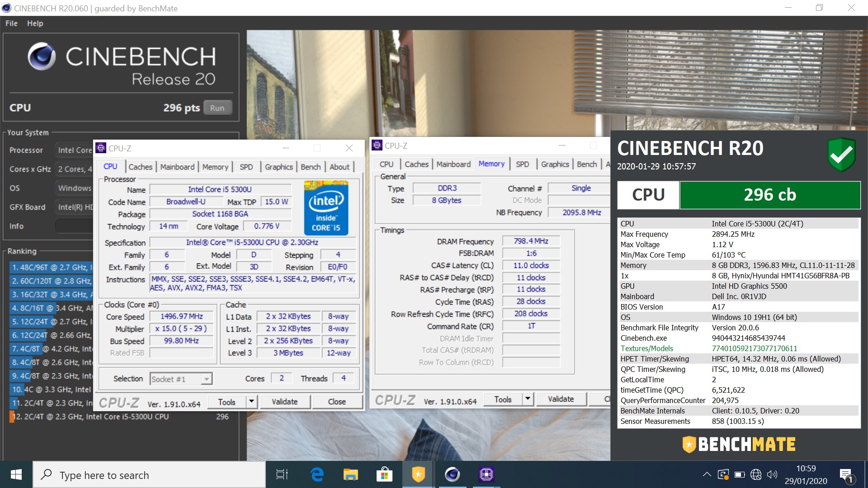Switch to BenchMate taskbar icon
The height and width of the screenshot is (488, 868).
418,474
